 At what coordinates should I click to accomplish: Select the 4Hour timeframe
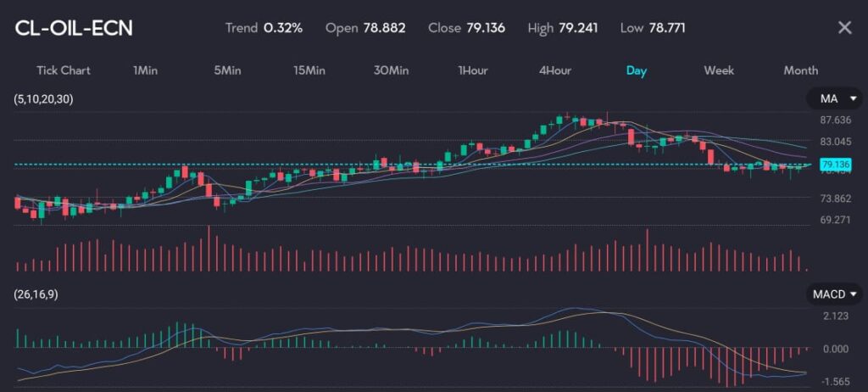tap(554, 70)
